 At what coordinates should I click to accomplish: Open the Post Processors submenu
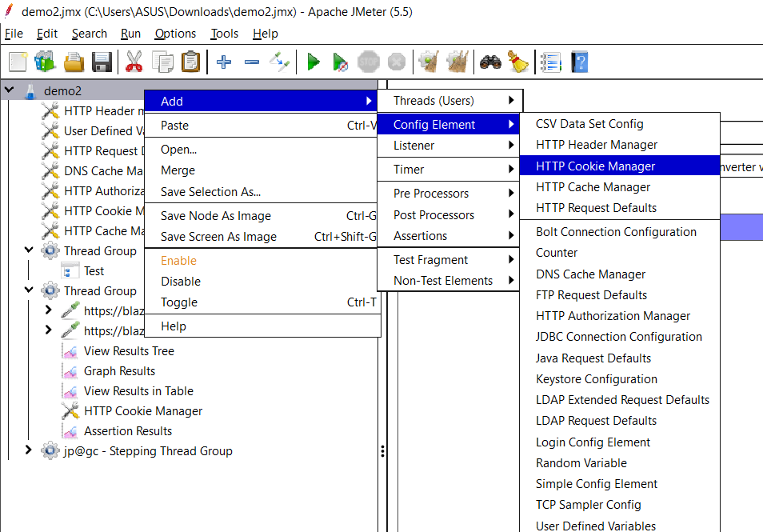tap(448, 215)
